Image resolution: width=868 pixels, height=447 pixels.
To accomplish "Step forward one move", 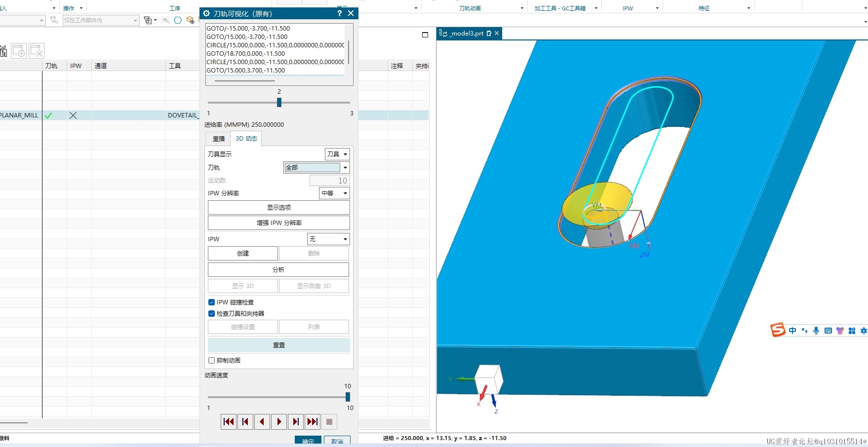I will (296, 421).
